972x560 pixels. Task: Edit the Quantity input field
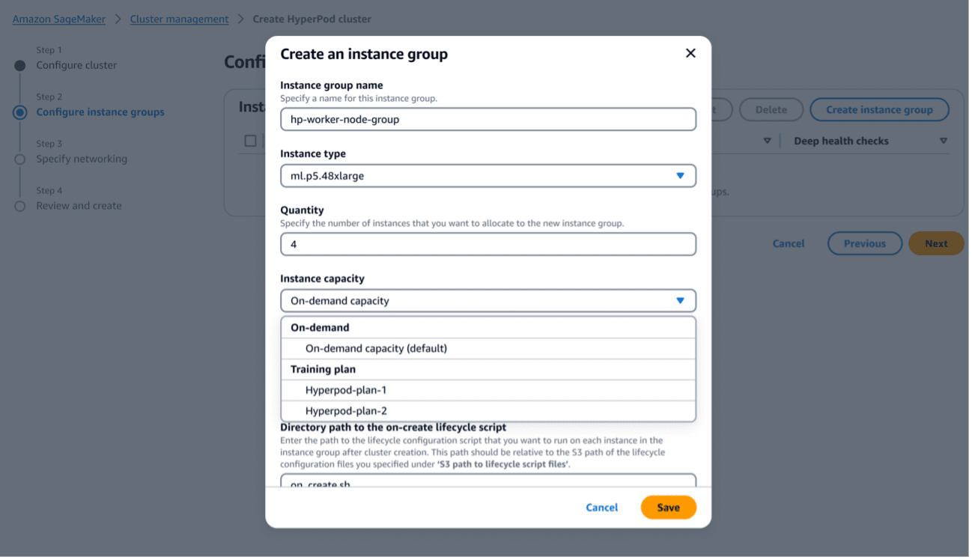(x=488, y=244)
